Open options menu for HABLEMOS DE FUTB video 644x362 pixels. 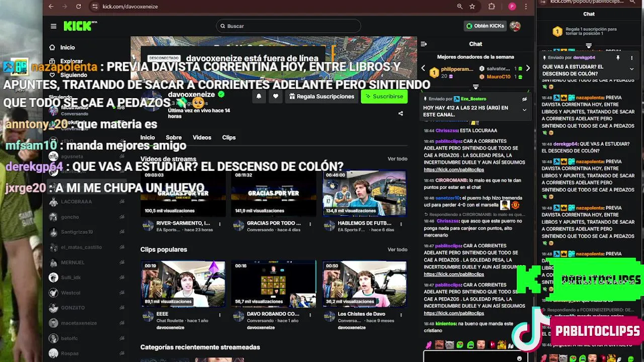(401, 224)
